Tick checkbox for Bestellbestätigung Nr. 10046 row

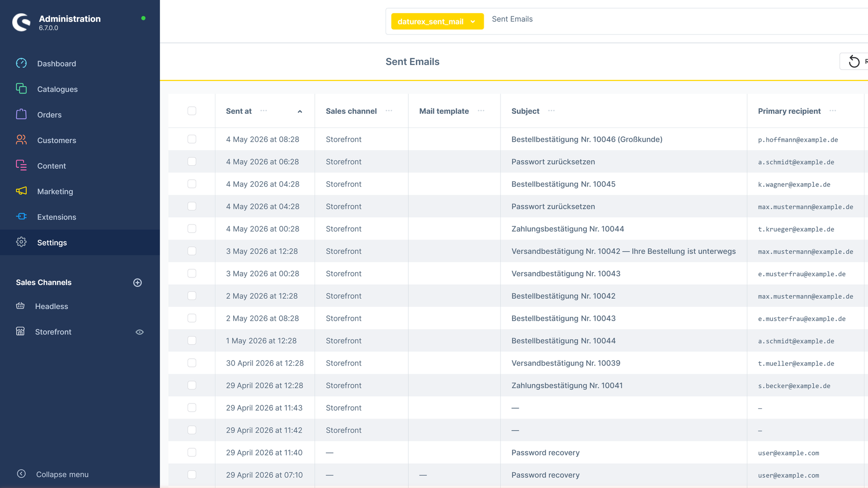tap(192, 139)
